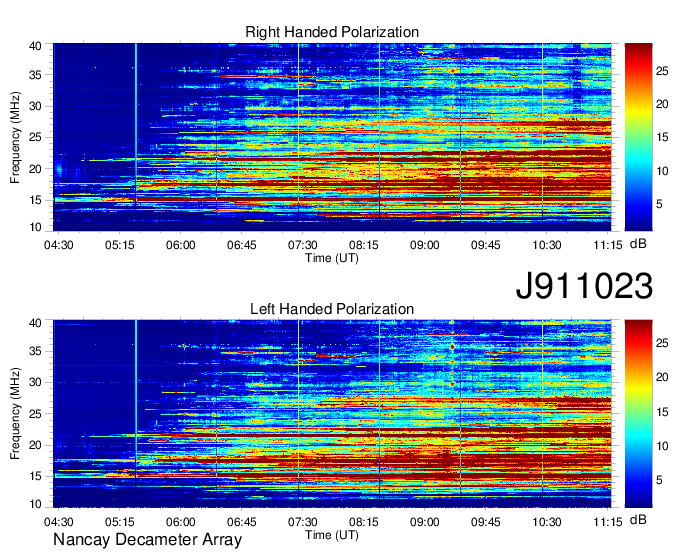The image size is (680, 552).
Task: Click the Left Handed spectrogram plot
Action: point(332,414)
